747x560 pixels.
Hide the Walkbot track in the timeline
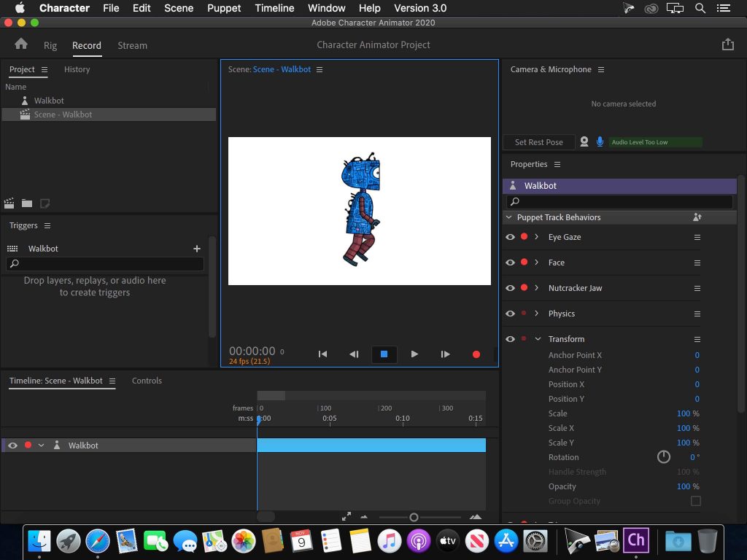pos(12,445)
